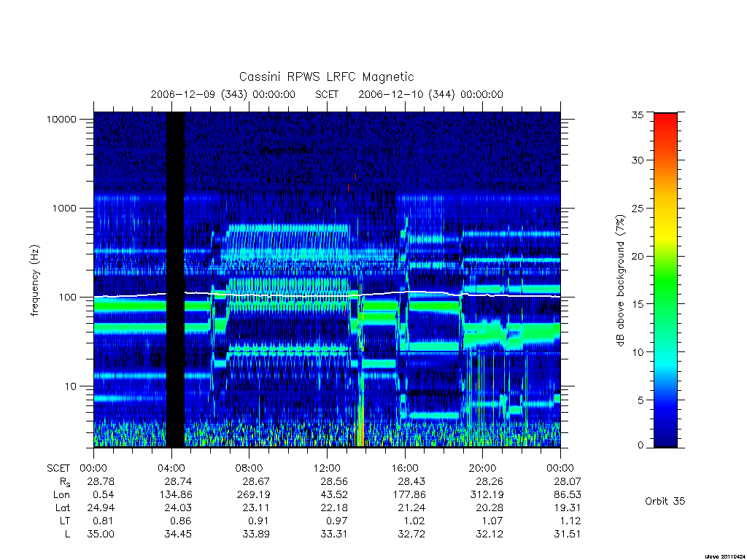Click the '1000' frequency tick label
Image resolution: width=747 pixels, height=560 pixels.
point(64,208)
